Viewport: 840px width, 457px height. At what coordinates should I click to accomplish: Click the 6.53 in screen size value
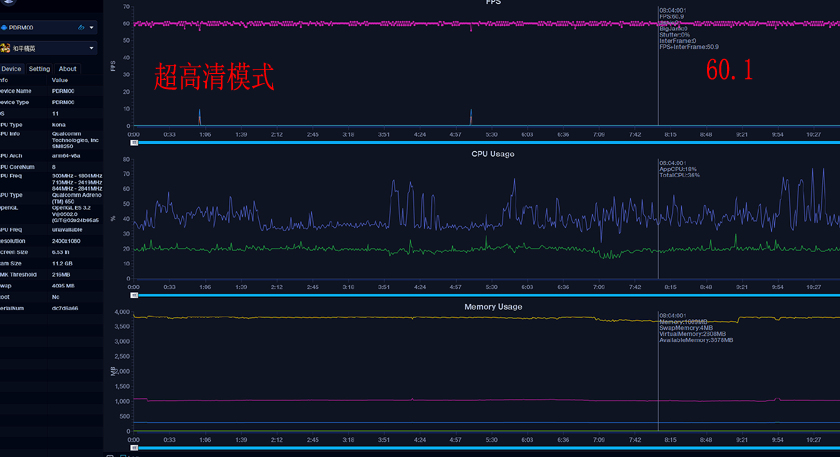(62, 252)
